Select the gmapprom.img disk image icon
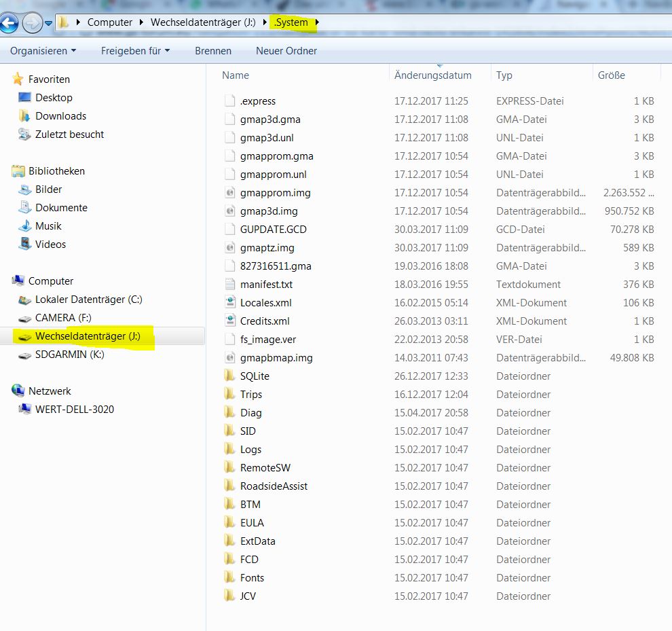The width and height of the screenshot is (672, 631). point(229,193)
